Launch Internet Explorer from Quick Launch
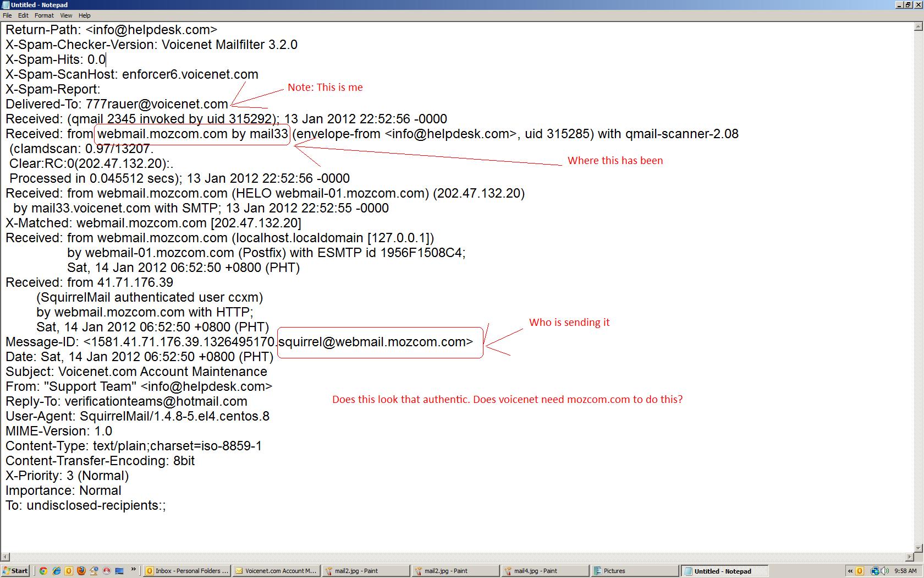The height and width of the screenshot is (578, 924). coord(56,571)
